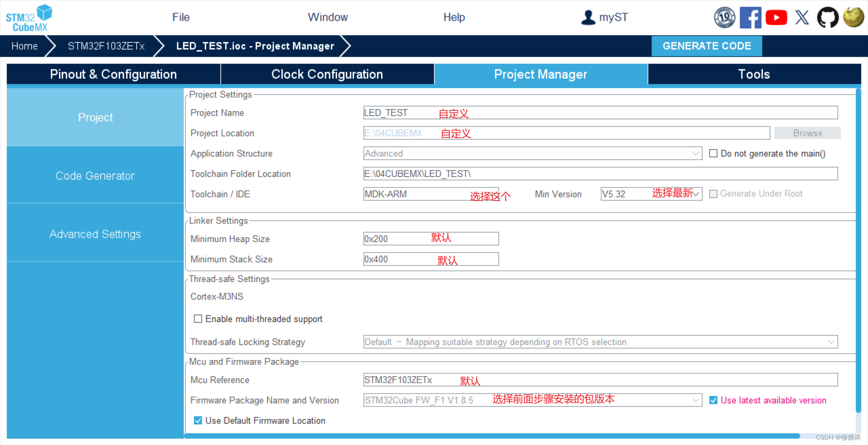Select the Project side panel
This screenshot has width=868, height=445.
coord(95,117)
